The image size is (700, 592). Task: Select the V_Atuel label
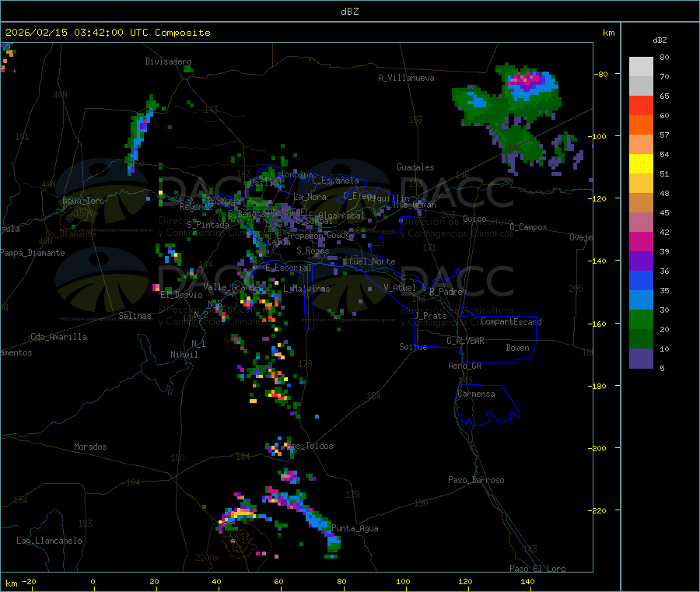(399, 288)
